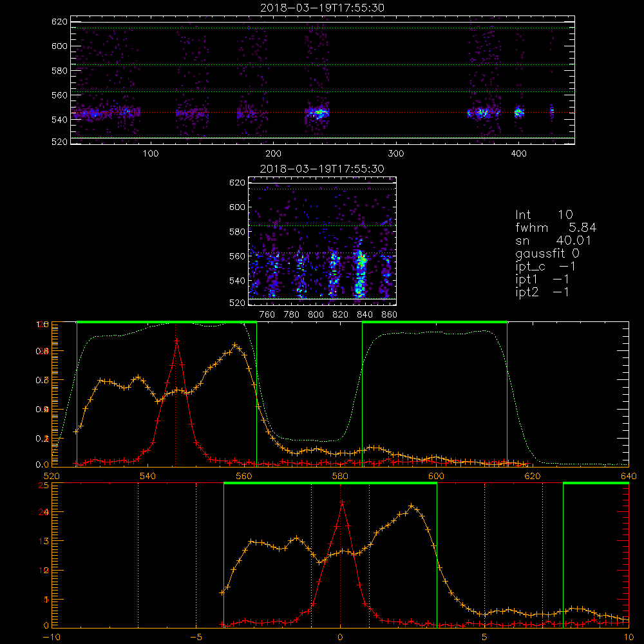Click x-axis label 820 of zoomed image
Screen dimensions: 644x644
(x=341, y=315)
